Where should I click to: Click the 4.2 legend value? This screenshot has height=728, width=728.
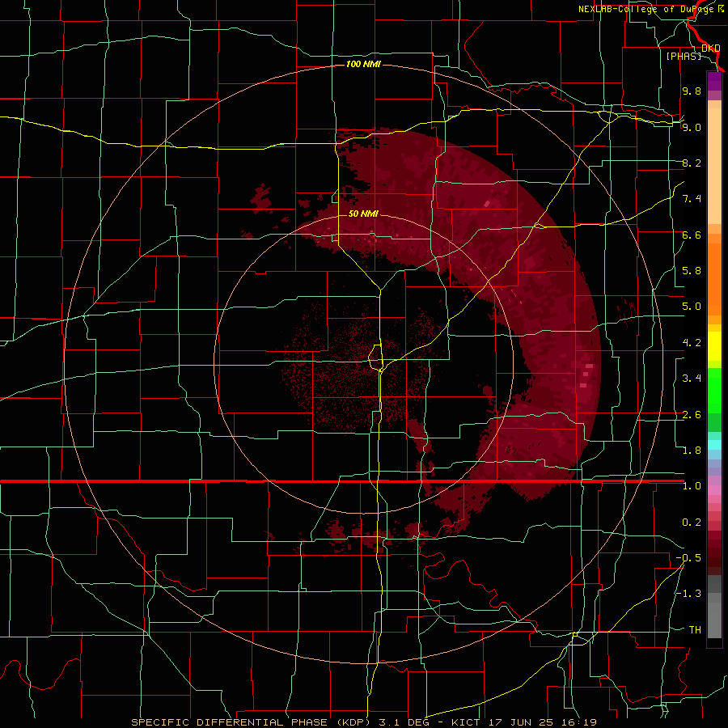coord(692,343)
